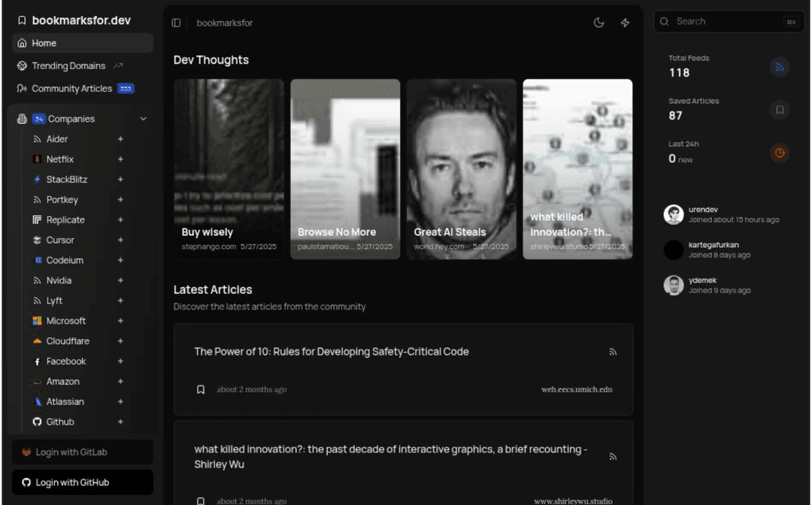The height and width of the screenshot is (505, 812).
Task: Login with GitHub
Action: pyautogui.click(x=83, y=482)
